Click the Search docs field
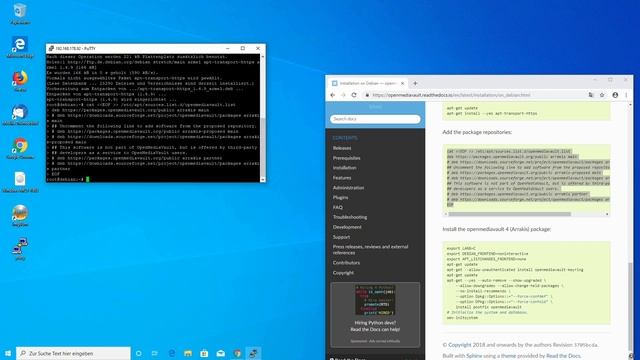The width and height of the screenshot is (640, 360). pyautogui.click(x=375, y=119)
